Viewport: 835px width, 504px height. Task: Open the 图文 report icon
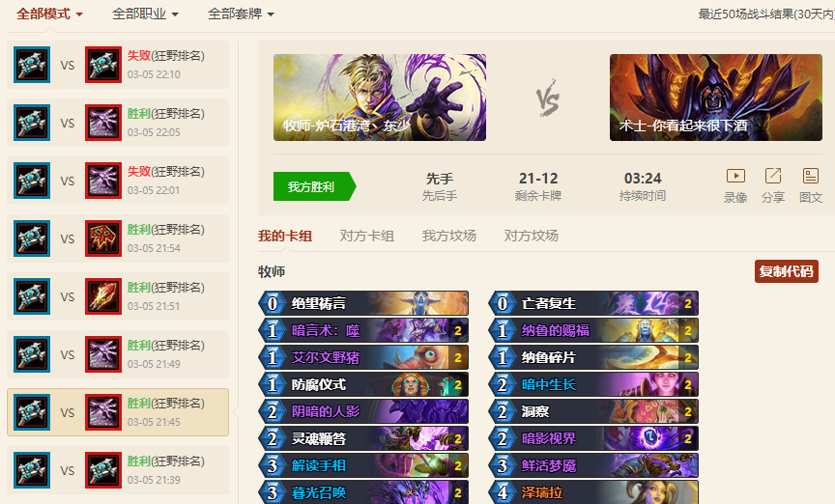[811, 176]
